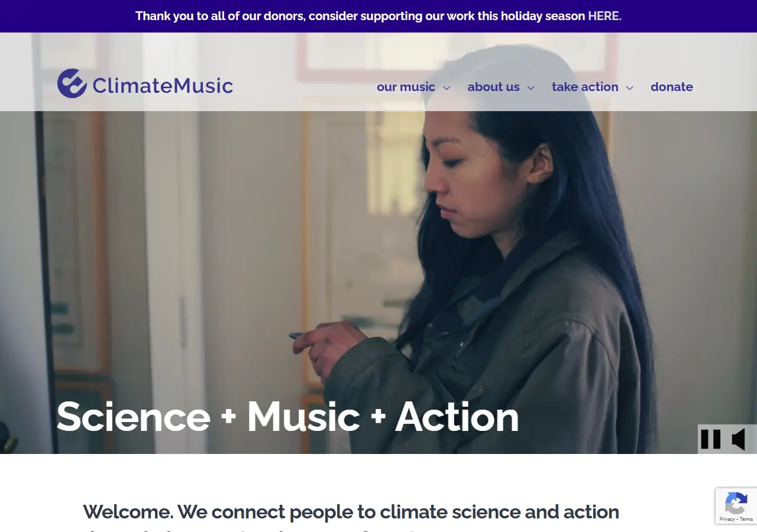Click the reCAPTCHA shield logo
The image size is (757, 532).
pos(736,502)
